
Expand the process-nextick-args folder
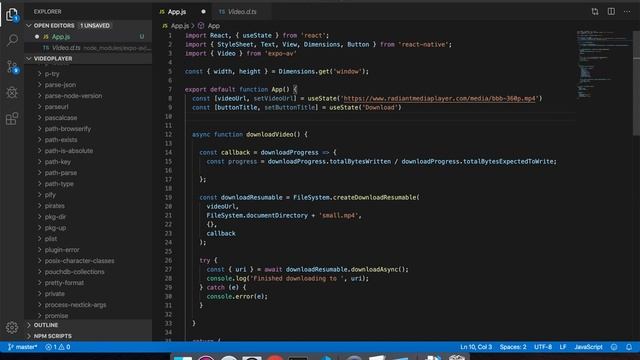pyautogui.click(x=88, y=305)
